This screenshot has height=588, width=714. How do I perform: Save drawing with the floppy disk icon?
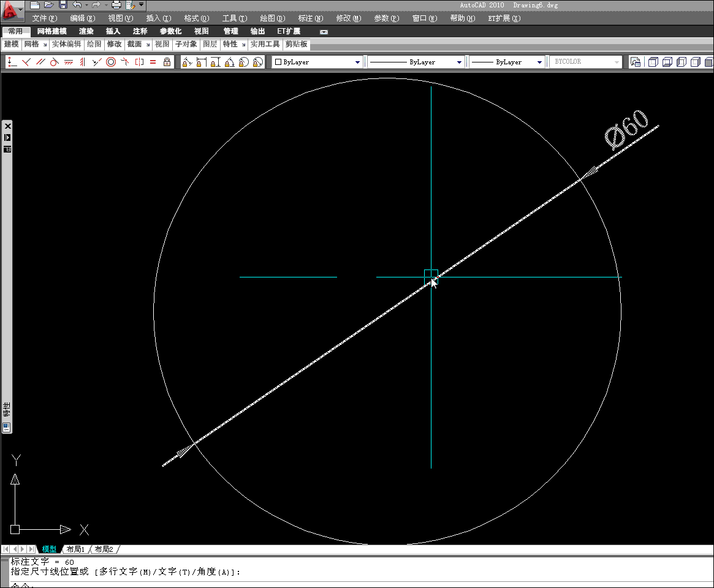[x=63, y=5]
